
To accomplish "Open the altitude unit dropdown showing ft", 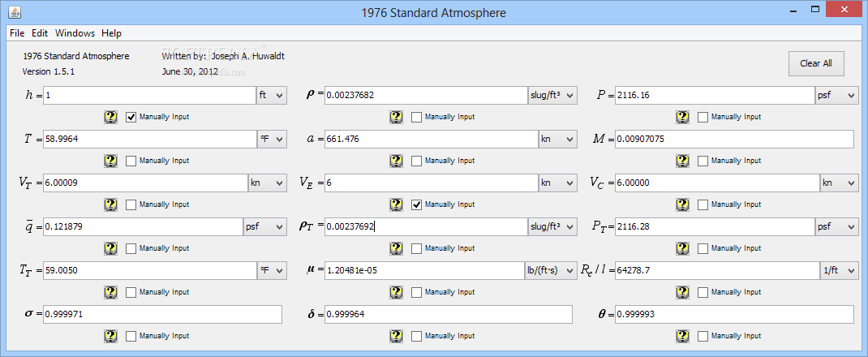I will [272, 96].
